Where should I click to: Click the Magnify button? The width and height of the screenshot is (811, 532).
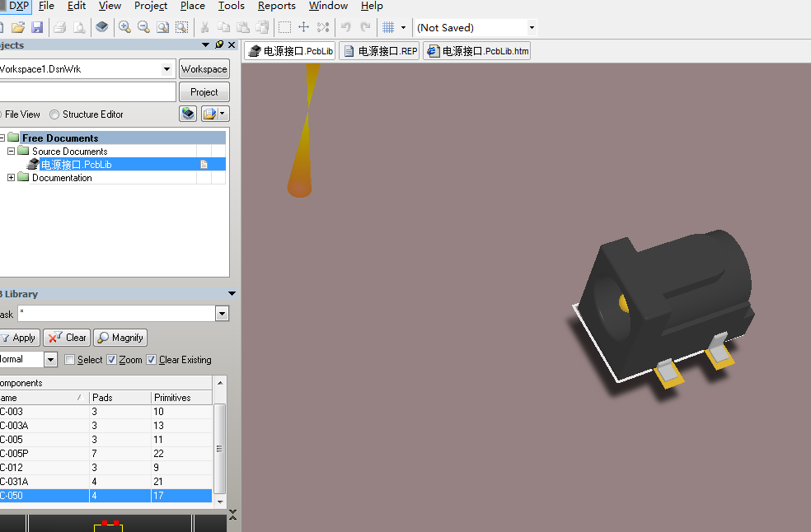click(120, 338)
